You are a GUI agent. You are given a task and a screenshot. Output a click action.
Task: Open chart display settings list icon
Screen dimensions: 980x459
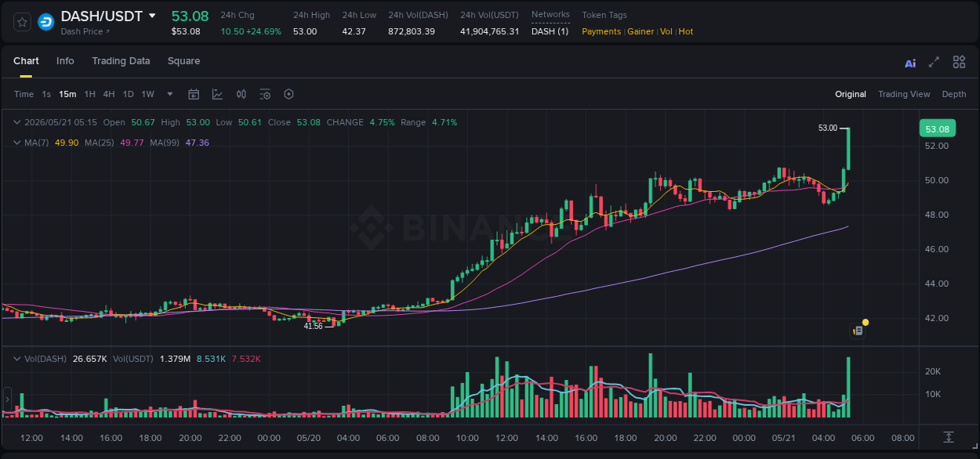pyautogui.click(x=265, y=94)
